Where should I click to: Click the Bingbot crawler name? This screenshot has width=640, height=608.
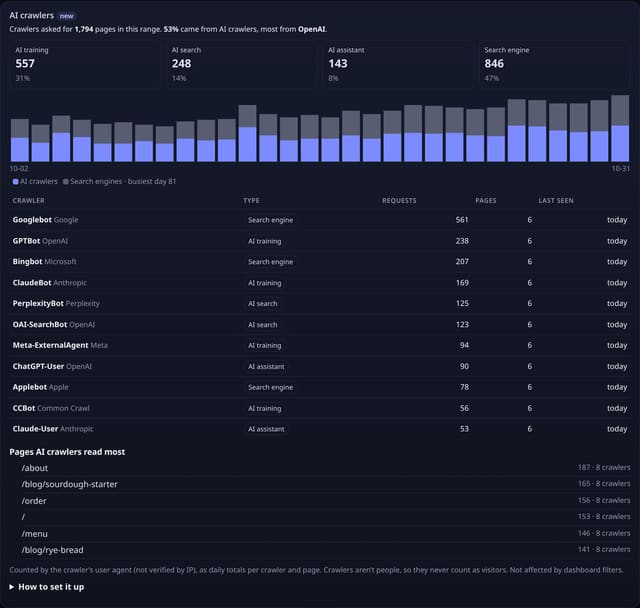click(27, 262)
